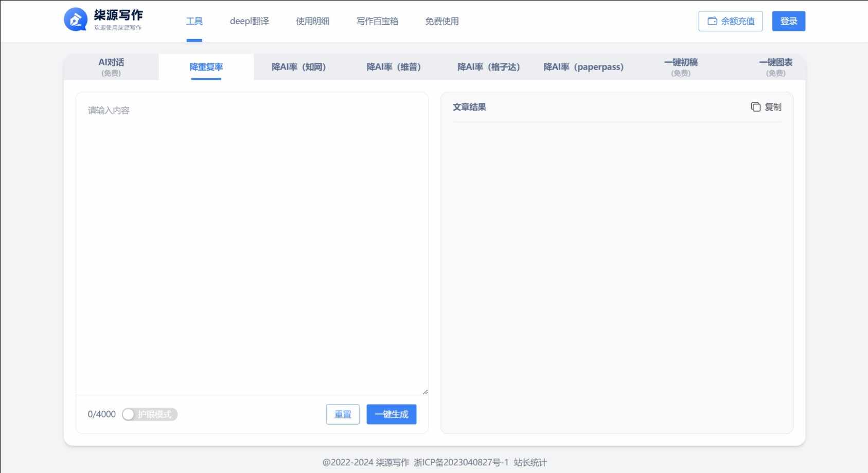Image resolution: width=868 pixels, height=473 pixels.
Task: Click the 请输入内容 text area
Action: pyautogui.click(x=252, y=243)
